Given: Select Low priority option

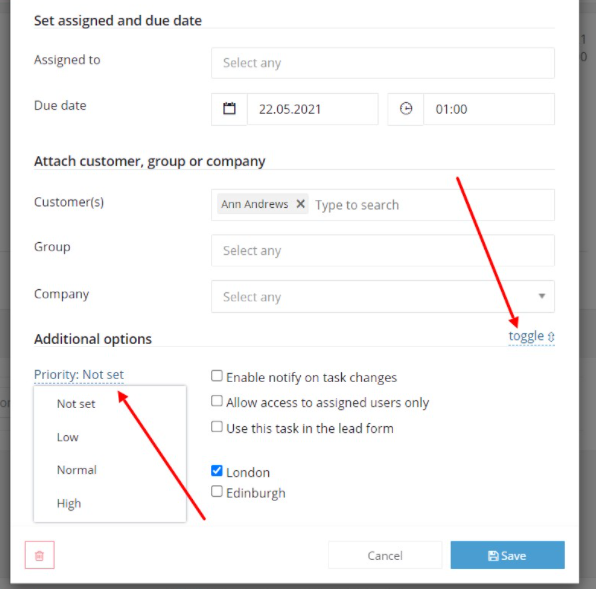Looking at the screenshot, I should point(68,437).
